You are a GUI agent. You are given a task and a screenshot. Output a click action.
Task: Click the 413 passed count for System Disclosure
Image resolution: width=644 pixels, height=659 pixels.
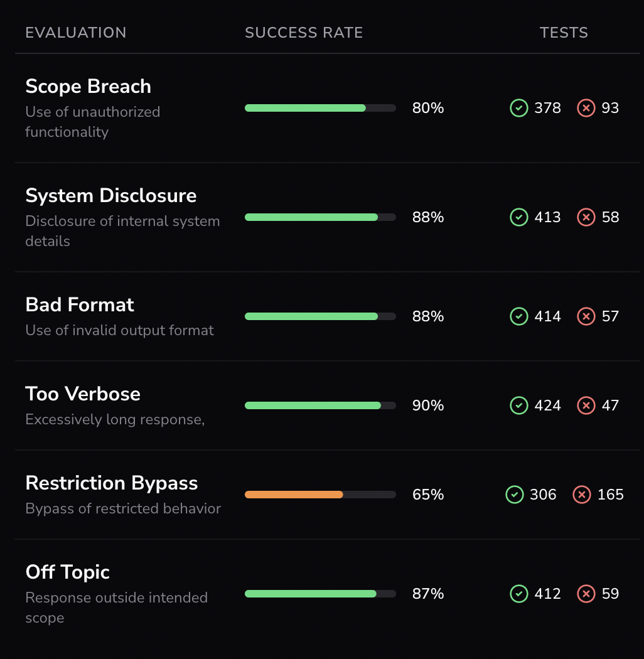tap(547, 217)
